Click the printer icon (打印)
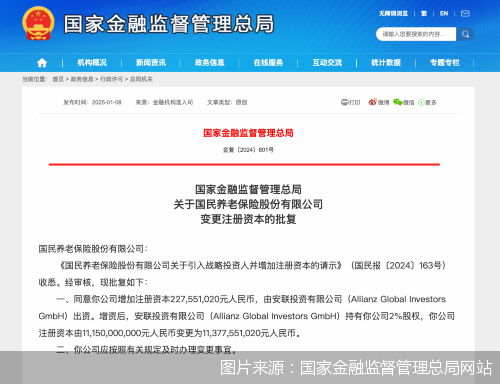This screenshot has width=500, height=384. 344,102
